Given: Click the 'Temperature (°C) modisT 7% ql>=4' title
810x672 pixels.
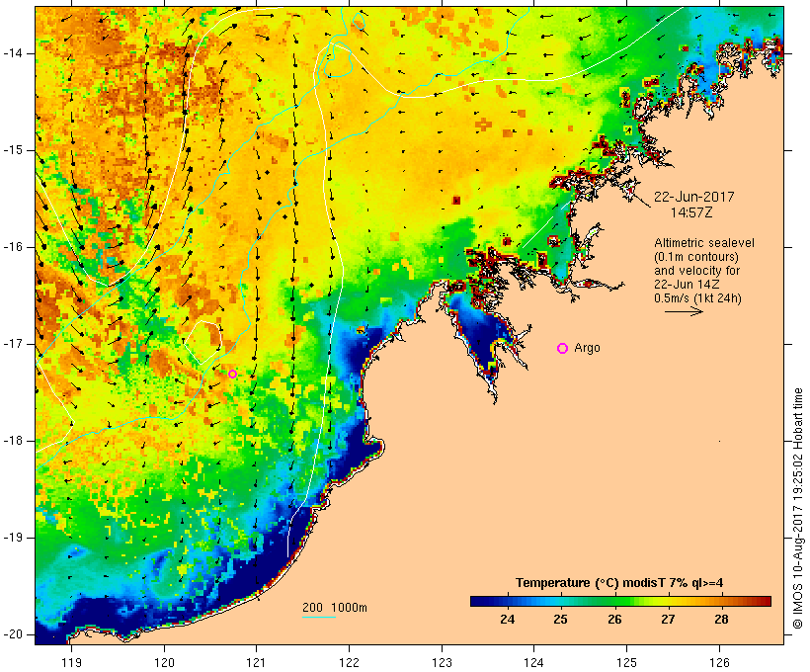Looking at the screenshot, I should 619,583.
